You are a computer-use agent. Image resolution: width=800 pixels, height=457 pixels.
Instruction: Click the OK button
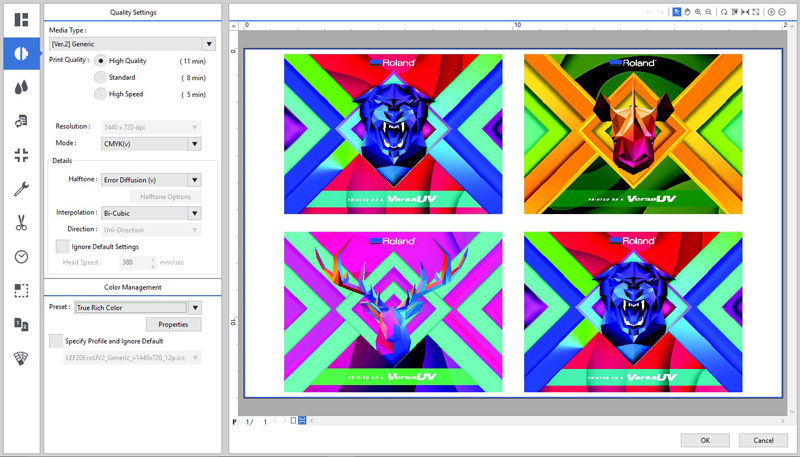click(x=705, y=440)
